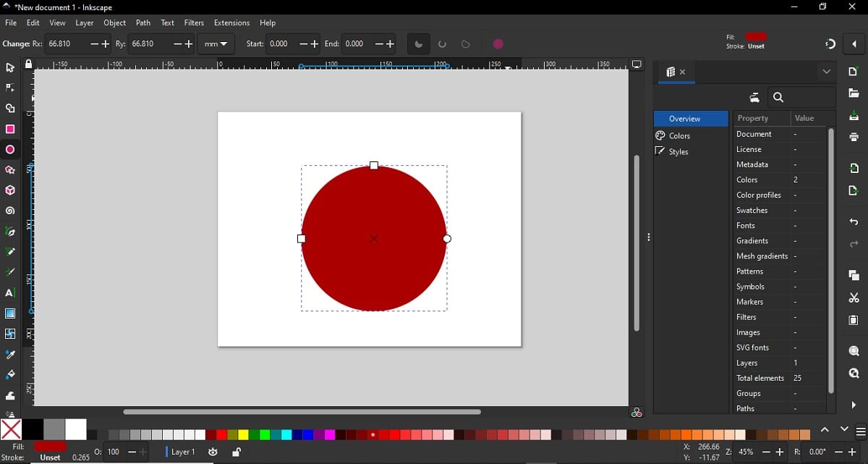Open the millimeters unit dropdown
868x464 pixels.
click(216, 44)
